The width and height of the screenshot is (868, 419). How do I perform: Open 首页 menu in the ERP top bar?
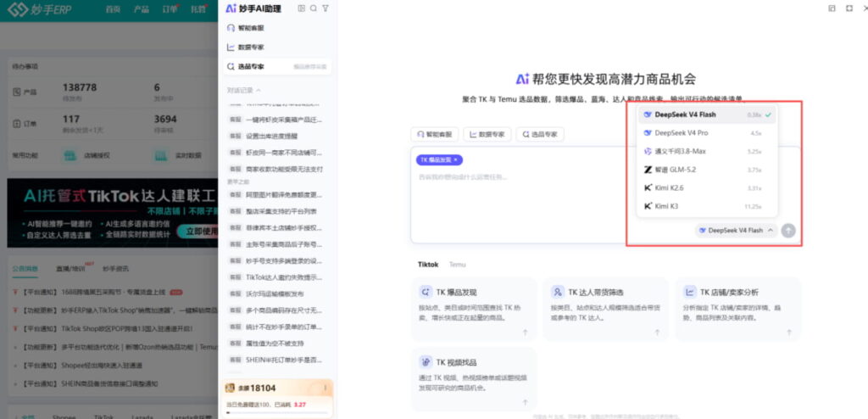tap(113, 9)
